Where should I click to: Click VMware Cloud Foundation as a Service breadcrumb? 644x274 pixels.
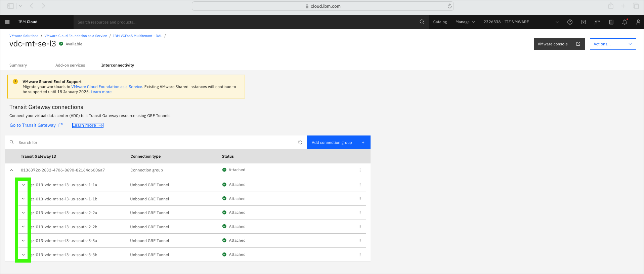tap(76, 36)
